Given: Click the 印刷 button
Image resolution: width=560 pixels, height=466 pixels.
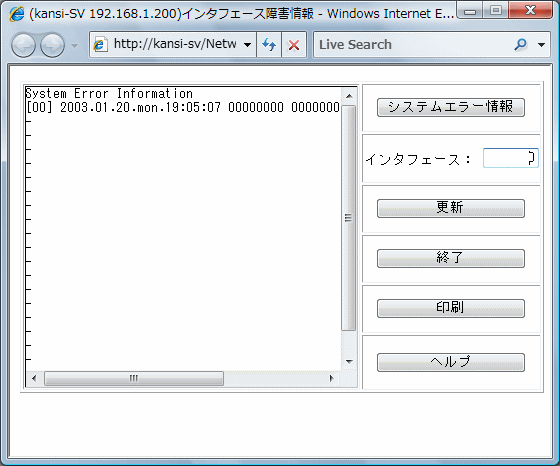Looking at the screenshot, I should (x=451, y=308).
